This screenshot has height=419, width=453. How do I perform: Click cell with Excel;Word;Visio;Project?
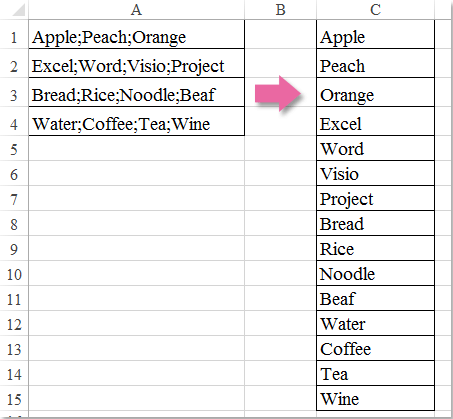(137, 63)
